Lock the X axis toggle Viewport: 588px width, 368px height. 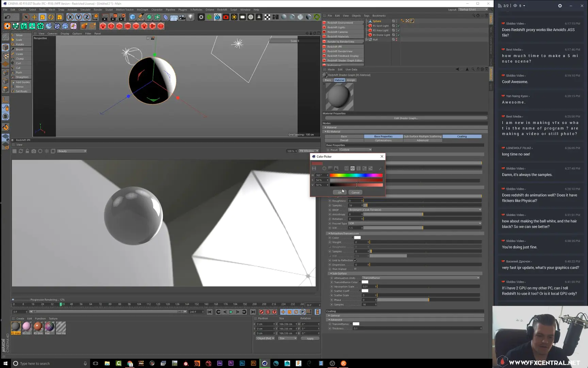tap(70, 17)
